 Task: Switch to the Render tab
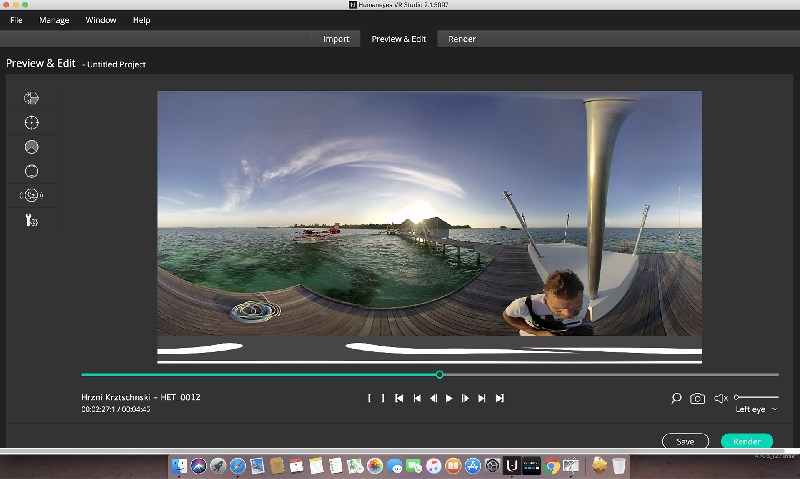click(462, 39)
